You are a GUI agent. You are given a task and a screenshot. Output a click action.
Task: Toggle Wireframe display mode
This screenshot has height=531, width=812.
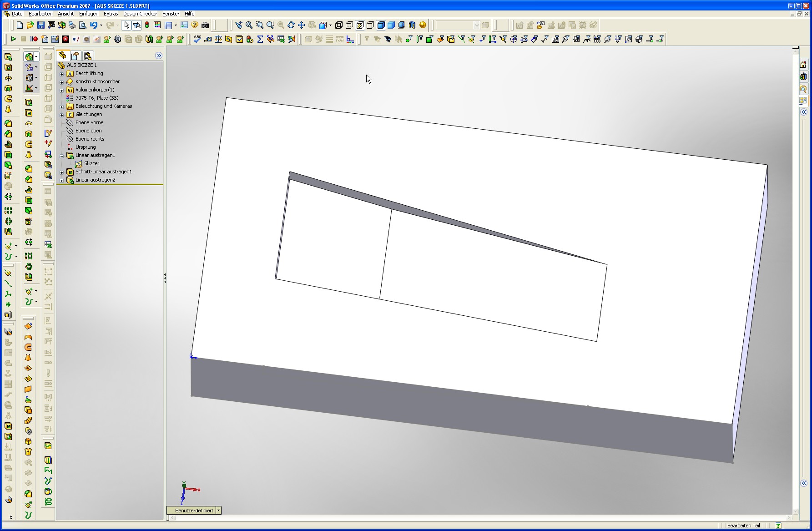[339, 25]
